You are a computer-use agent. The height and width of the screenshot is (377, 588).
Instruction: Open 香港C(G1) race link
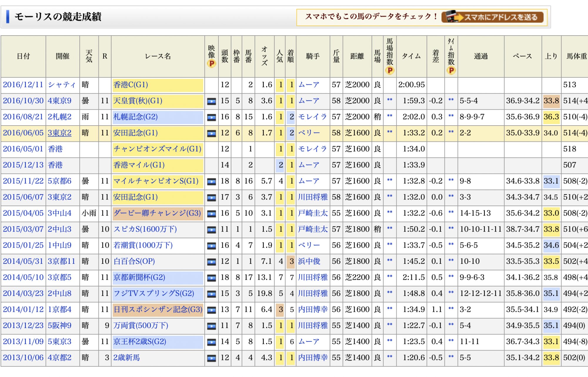point(131,85)
